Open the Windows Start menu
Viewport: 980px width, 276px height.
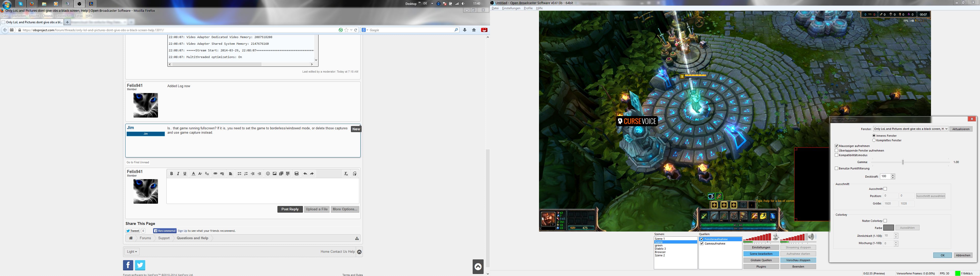(7, 5)
